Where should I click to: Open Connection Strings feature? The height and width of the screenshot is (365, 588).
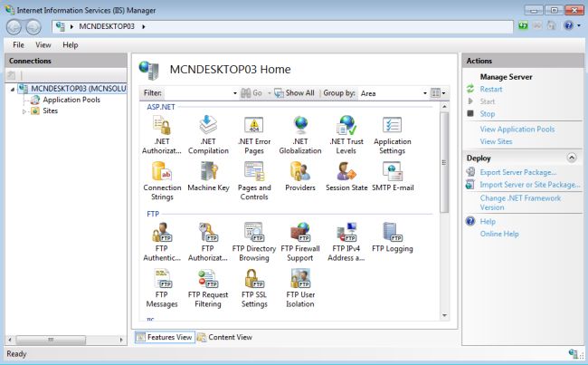tap(162, 181)
